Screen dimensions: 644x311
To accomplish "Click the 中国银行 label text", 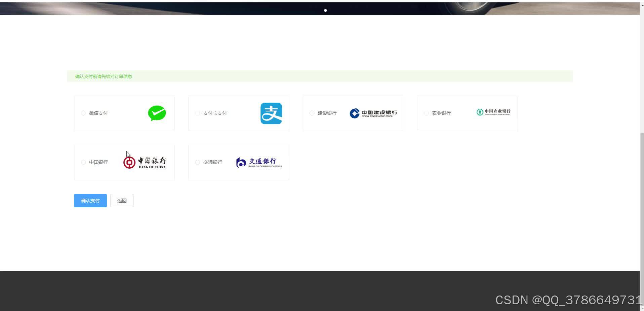I will [98, 162].
